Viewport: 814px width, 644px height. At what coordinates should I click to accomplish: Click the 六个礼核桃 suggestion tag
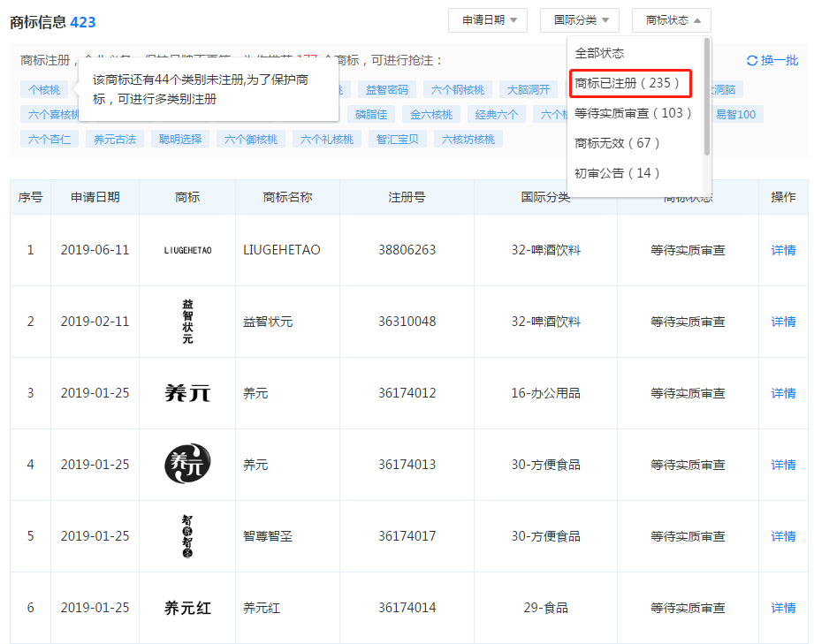326,139
